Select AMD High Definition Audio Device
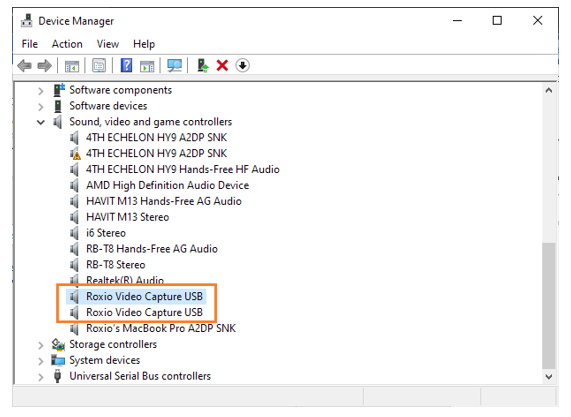Screen dimensions: 571x417 point(168,185)
